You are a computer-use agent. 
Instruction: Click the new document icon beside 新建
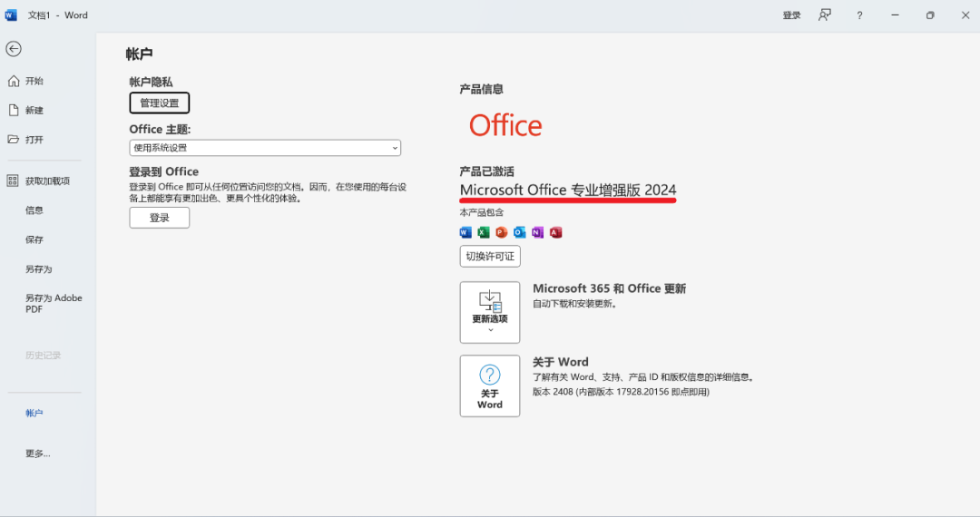(x=13, y=110)
